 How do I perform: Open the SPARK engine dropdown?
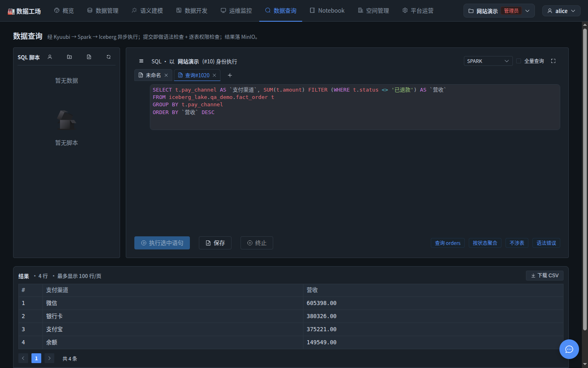[488, 61]
